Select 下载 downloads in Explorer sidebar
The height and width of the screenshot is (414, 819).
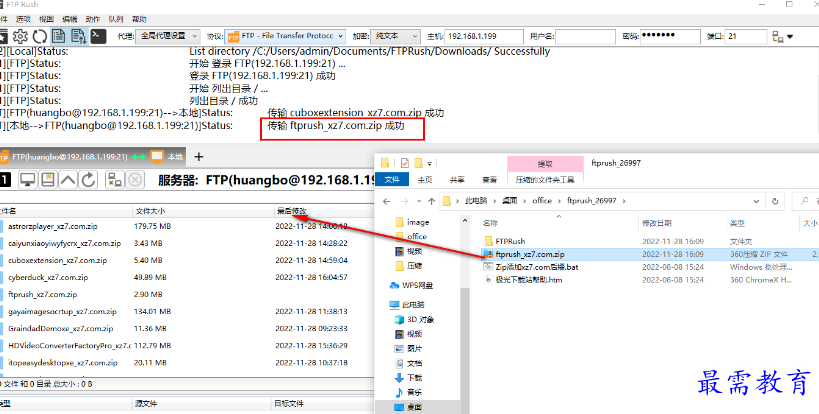(408, 377)
